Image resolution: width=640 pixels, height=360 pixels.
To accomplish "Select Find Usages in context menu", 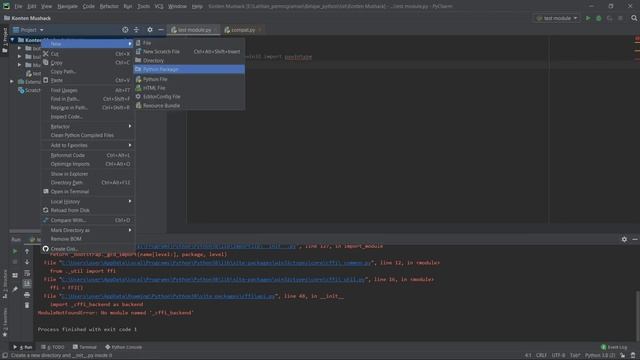I will point(88,90).
